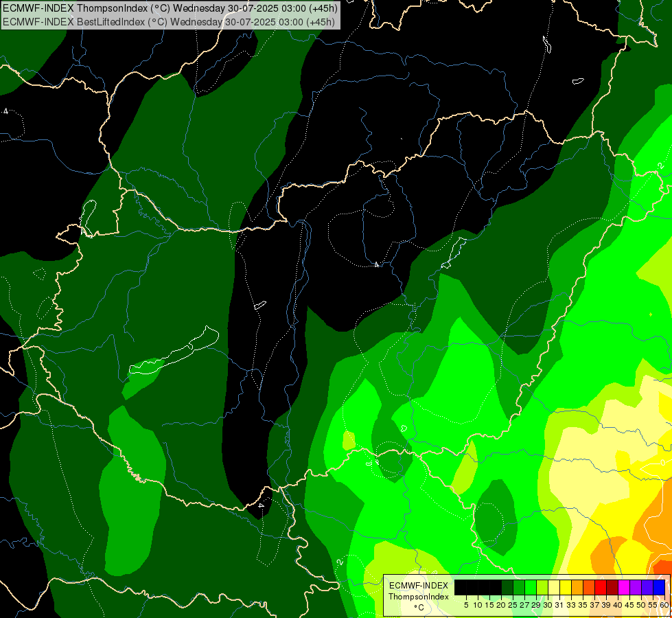Click the legend tick value 37
672x618 pixels.
(594, 605)
